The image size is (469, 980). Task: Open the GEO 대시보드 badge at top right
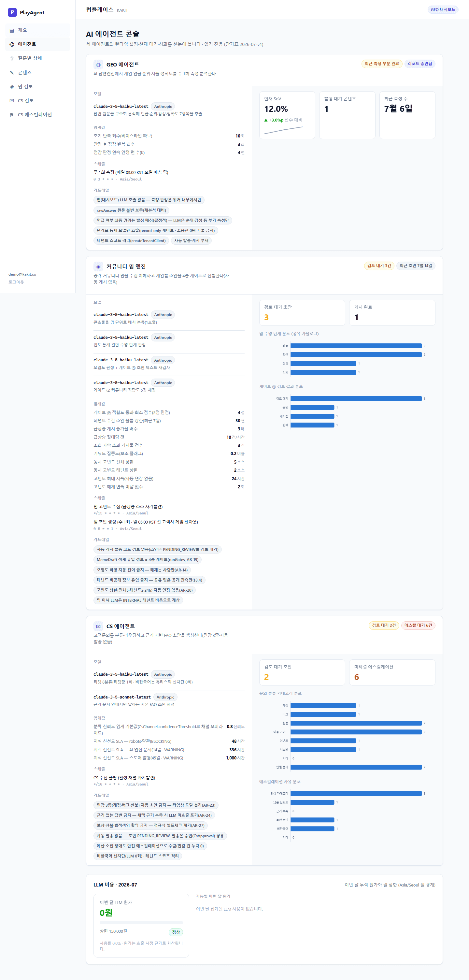point(443,9)
